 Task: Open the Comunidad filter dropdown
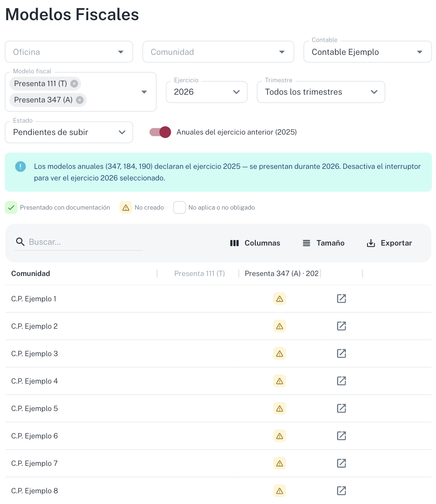[x=218, y=52]
